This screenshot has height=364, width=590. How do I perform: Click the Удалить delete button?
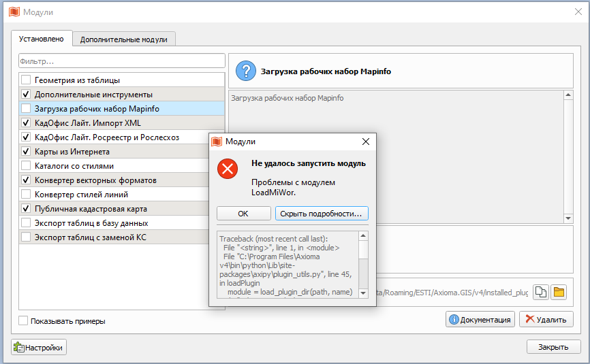tap(546, 319)
